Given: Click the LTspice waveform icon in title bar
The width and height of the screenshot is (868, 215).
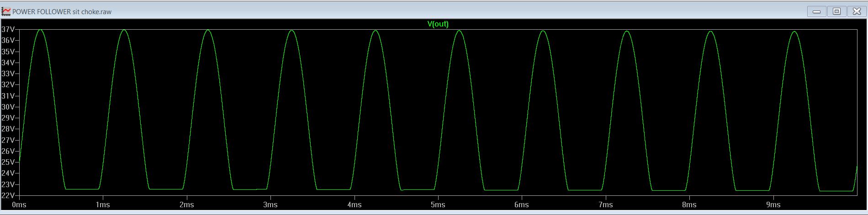Looking at the screenshot, I should point(6,11).
